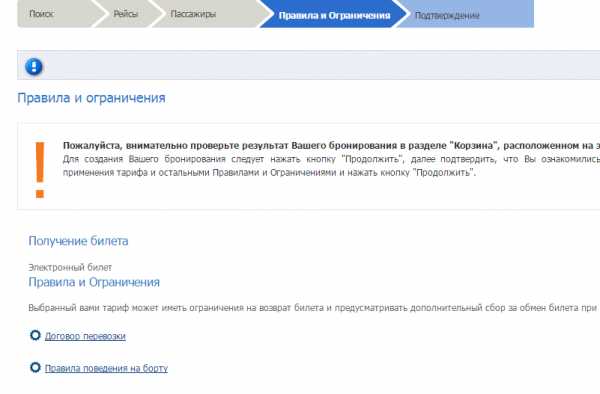
Task: Click the circle bullet beside Договор перевозки
Action: 35,335
